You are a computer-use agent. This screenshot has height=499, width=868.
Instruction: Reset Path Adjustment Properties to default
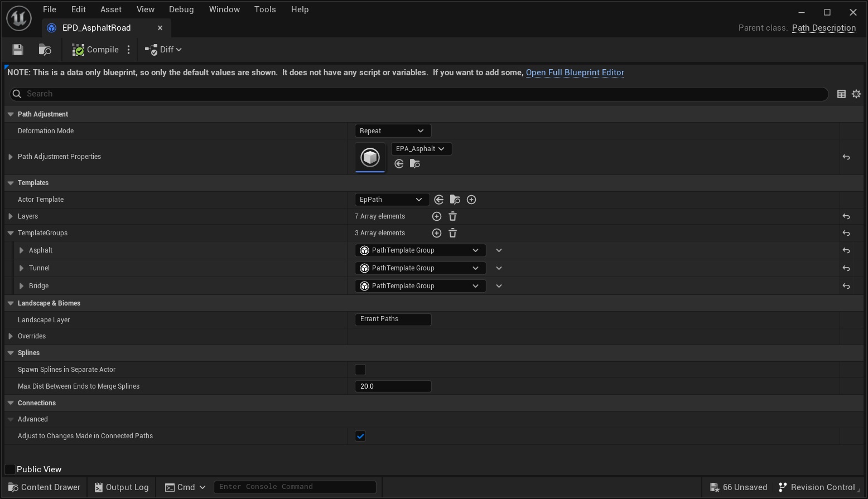[x=846, y=157]
